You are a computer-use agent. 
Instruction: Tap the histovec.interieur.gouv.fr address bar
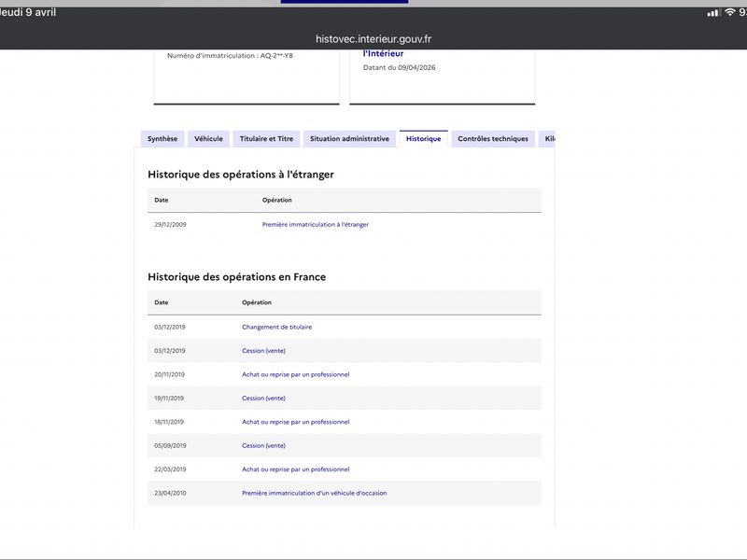coord(373,39)
